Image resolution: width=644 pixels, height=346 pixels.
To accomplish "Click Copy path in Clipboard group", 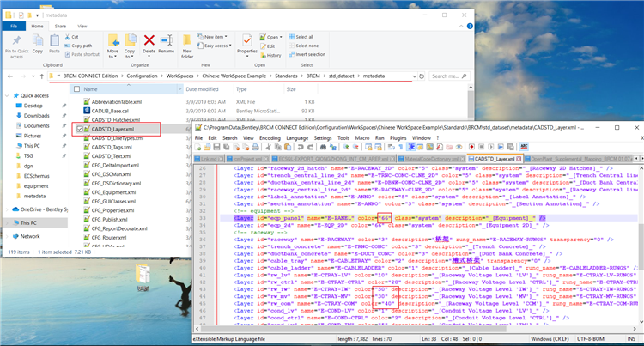I will point(78,46).
